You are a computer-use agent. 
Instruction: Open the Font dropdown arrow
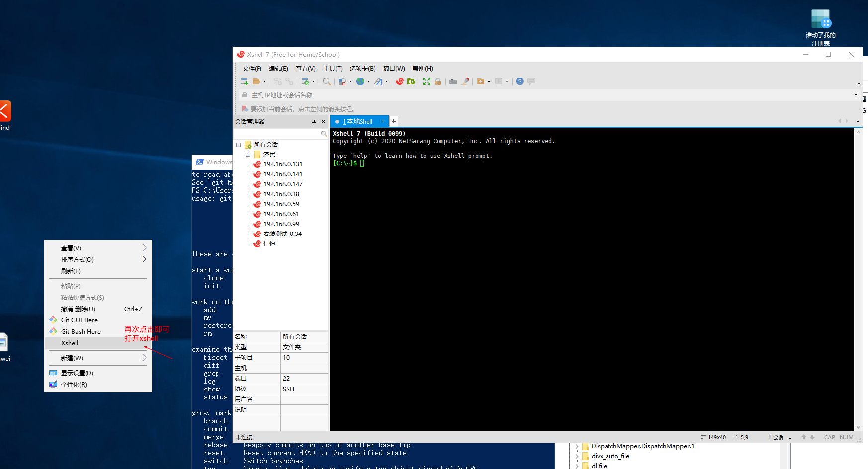pos(386,82)
